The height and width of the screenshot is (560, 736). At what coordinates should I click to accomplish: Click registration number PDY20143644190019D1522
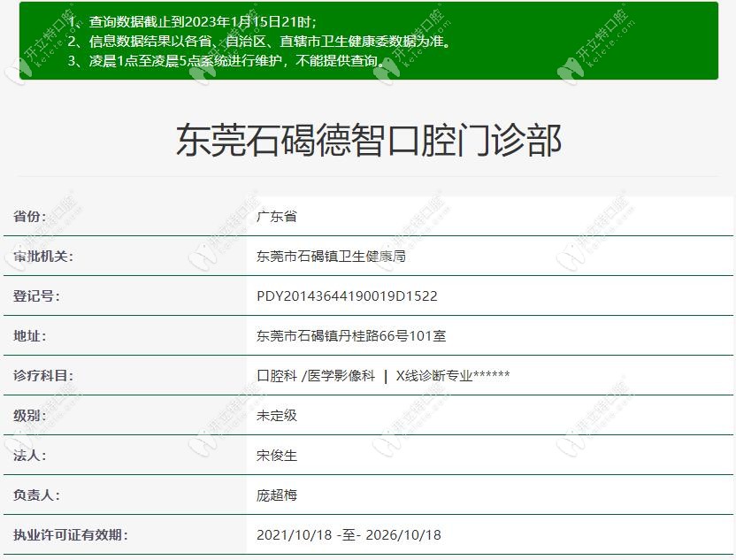pyautogui.click(x=347, y=296)
